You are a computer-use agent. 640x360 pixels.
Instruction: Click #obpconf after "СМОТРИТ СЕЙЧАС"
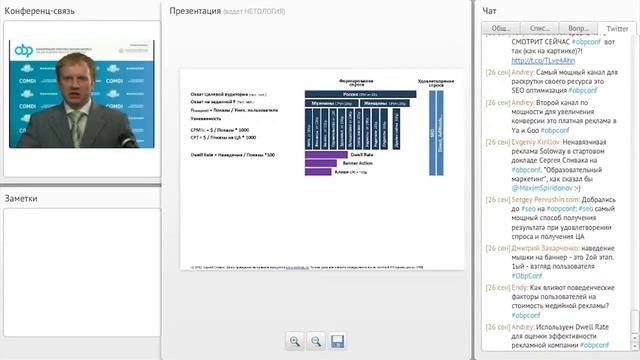(586, 42)
